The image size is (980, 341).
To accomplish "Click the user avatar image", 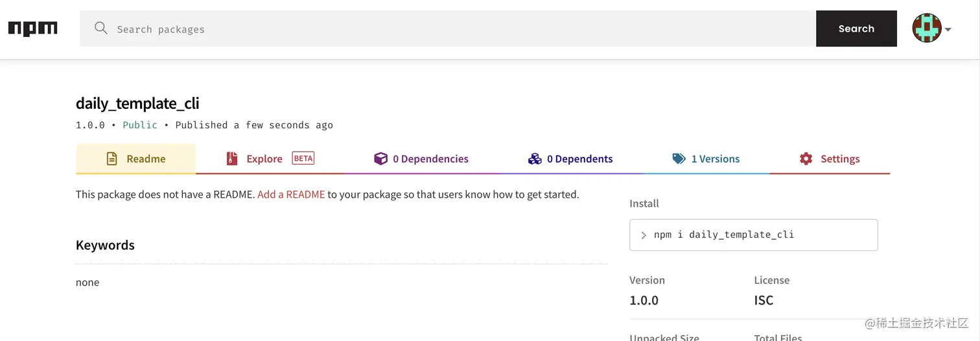I will [x=927, y=29].
